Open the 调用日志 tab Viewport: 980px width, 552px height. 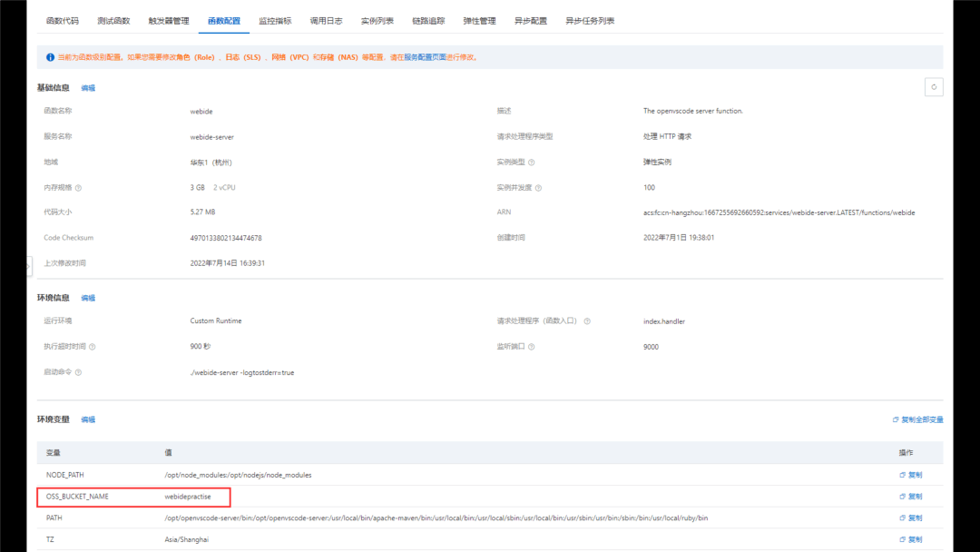coord(327,21)
